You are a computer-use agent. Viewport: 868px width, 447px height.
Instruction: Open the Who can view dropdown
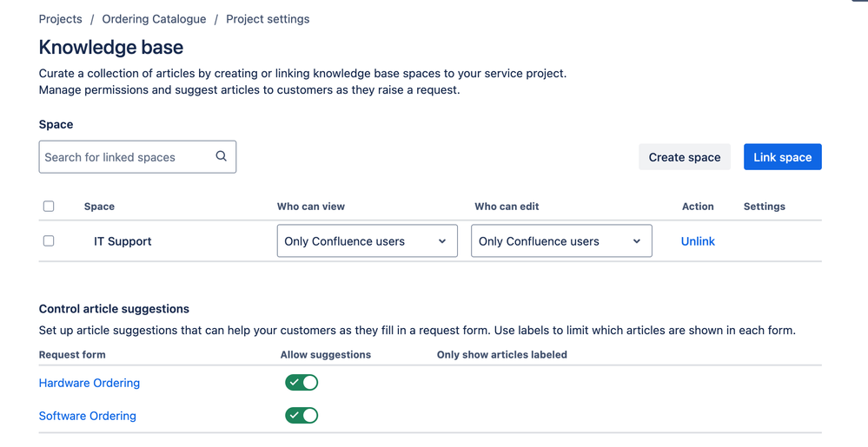[x=367, y=241]
